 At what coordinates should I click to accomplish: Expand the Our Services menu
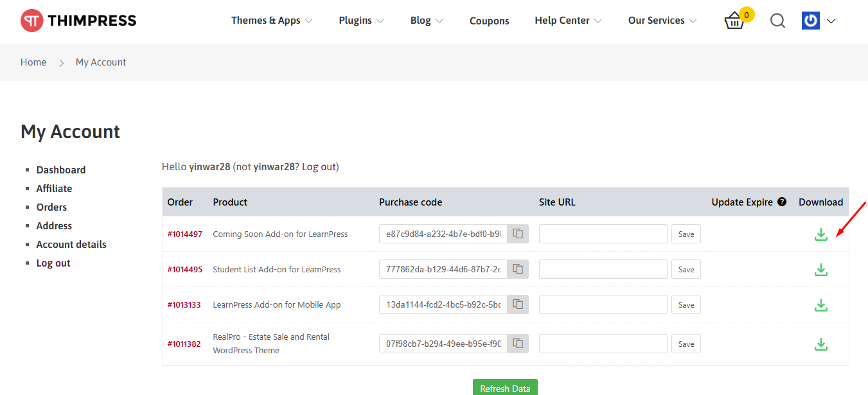[x=662, y=21]
